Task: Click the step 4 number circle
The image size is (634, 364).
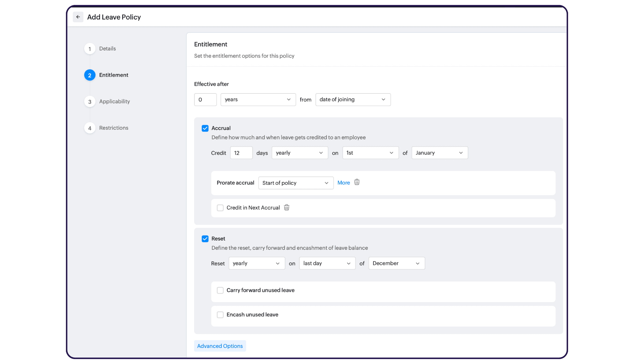Action: tap(90, 128)
